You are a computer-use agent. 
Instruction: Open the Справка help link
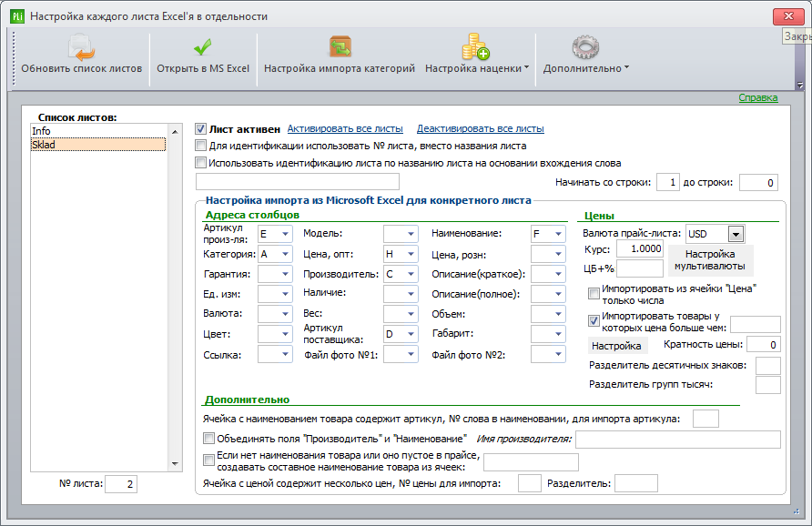tap(758, 97)
